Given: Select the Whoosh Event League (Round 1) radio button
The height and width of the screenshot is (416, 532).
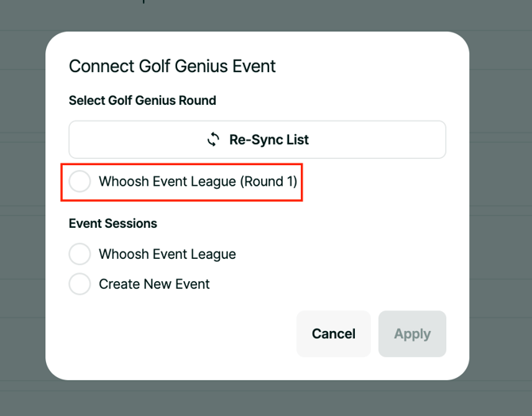Looking at the screenshot, I should 79,181.
